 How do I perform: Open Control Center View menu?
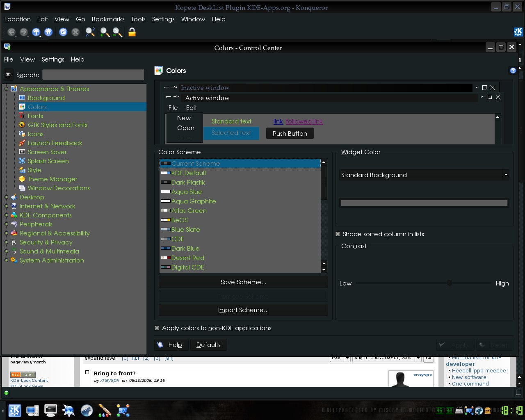[x=27, y=59]
